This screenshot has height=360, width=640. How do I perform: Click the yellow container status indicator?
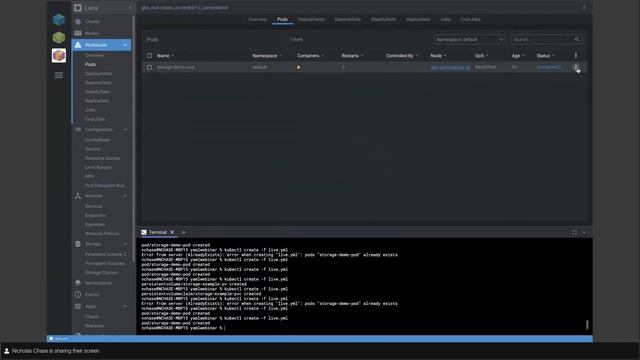pyautogui.click(x=299, y=67)
